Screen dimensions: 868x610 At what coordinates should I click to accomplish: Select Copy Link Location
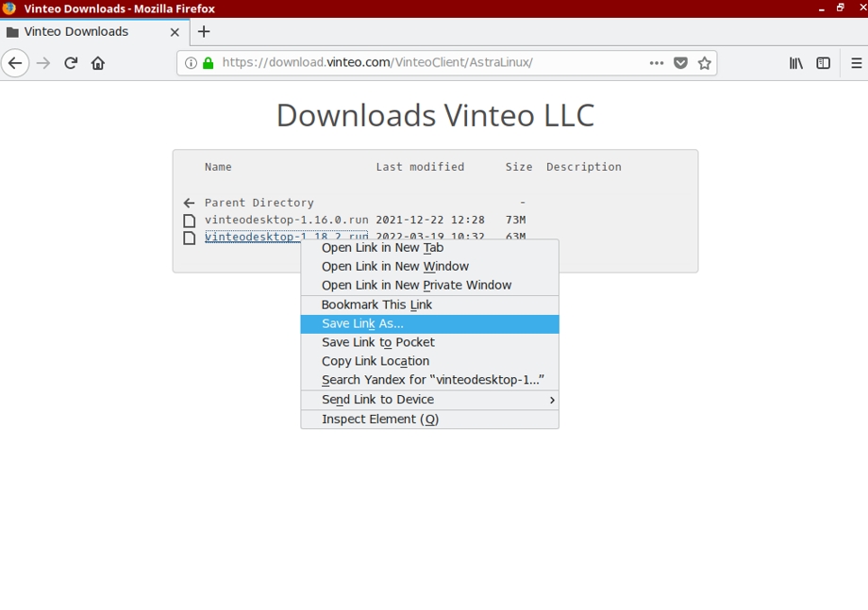click(x=429, y=361)
